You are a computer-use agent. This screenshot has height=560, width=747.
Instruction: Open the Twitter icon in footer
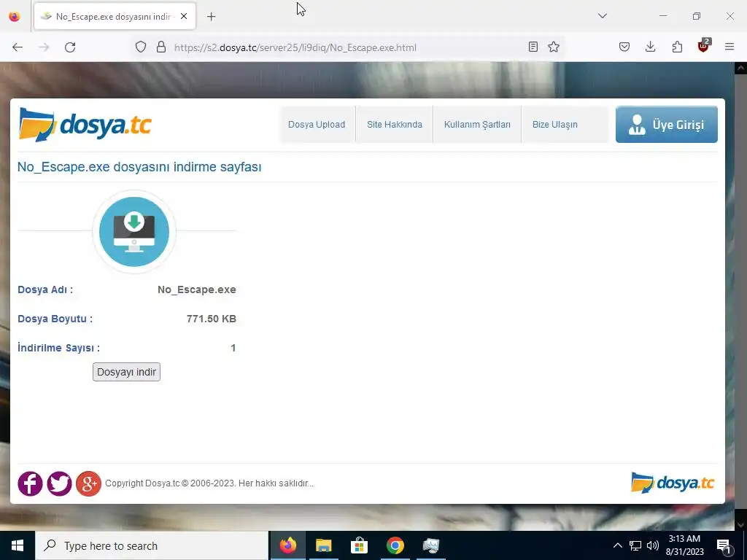tap(59, 483)
